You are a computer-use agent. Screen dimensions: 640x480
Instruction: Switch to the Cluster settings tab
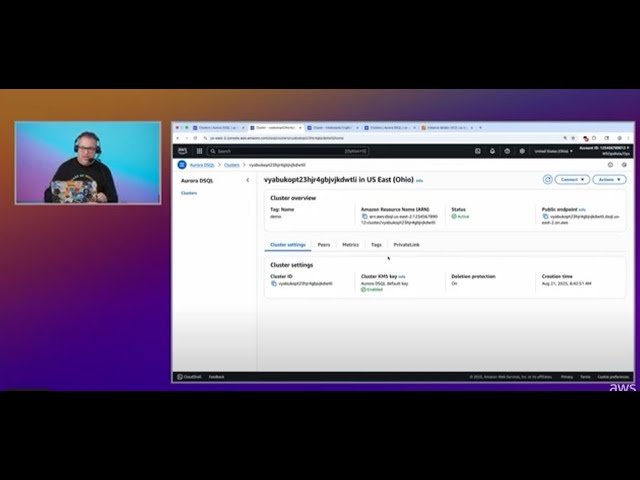(x=288, y=244)
